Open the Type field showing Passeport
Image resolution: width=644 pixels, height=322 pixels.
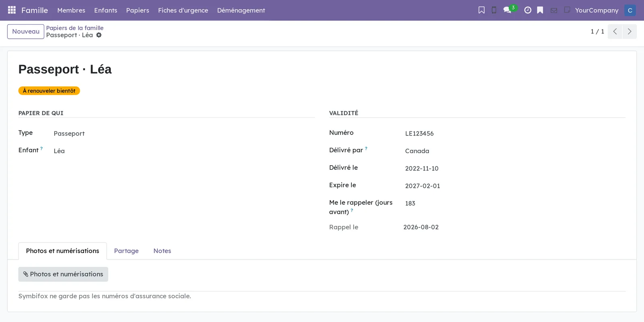[x=184, y=133]
